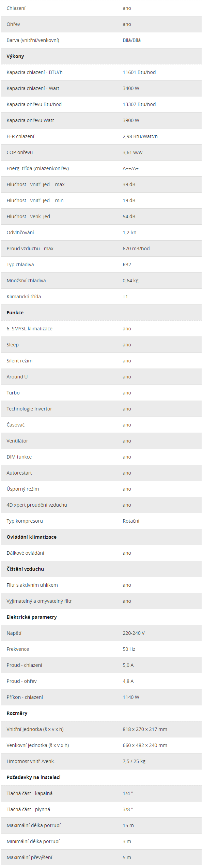The image size is (203, 868).
Task: Click the Požadavky na instalaci heading
Action: tap(33, 777)
